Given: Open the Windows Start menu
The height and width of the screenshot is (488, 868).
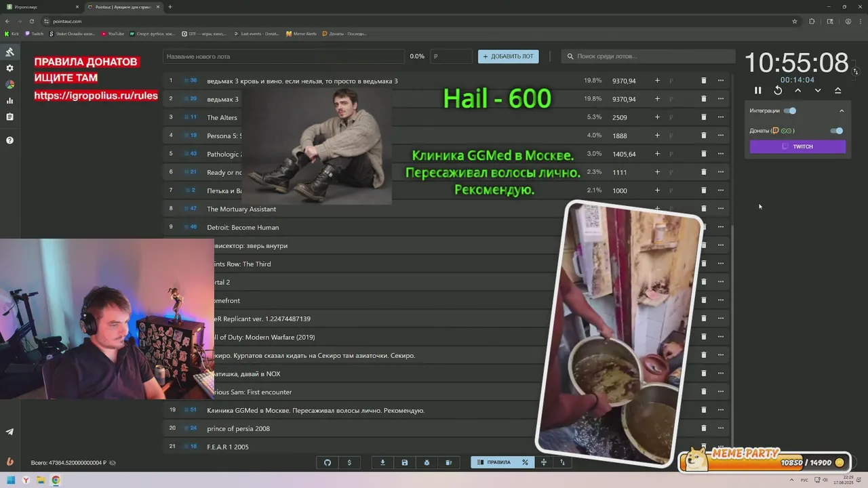Looking at the screenshot, I should (x=10, y=480).
